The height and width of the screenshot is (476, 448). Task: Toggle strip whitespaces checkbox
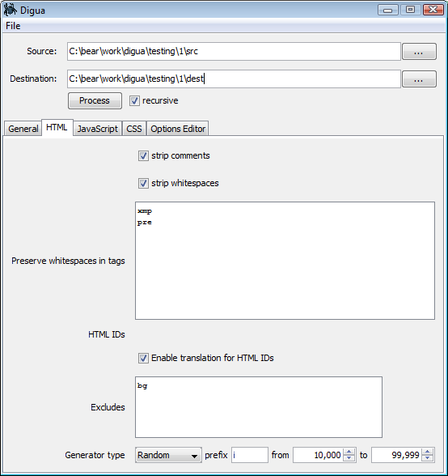click(x=143, y=183)
